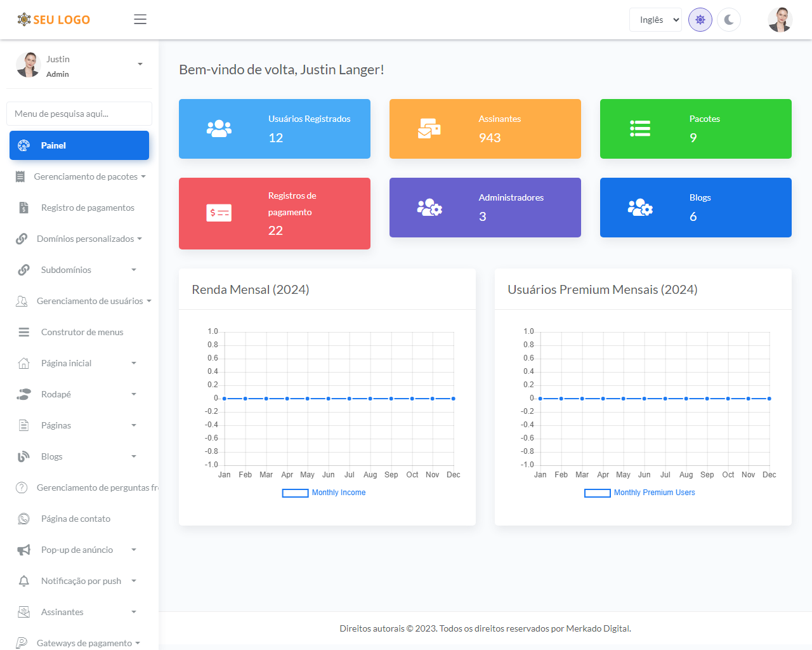Click the hamburger menu icon in header
The height and width of the screenshot is (650, 812).
click(140, 20)
